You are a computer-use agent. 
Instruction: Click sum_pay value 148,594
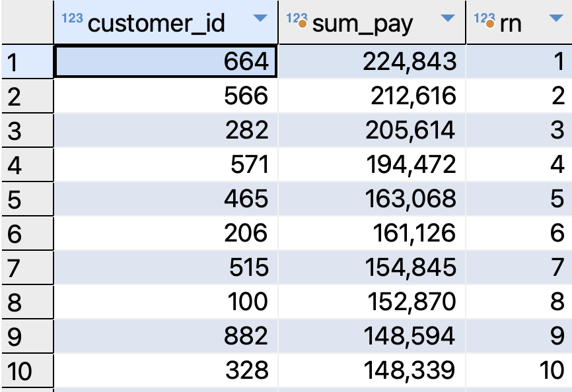pos(410,336)
